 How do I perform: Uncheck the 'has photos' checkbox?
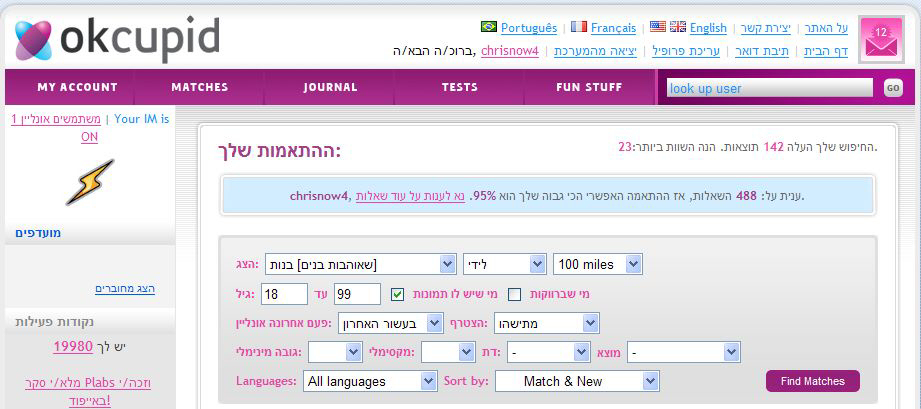coord(397,294)
